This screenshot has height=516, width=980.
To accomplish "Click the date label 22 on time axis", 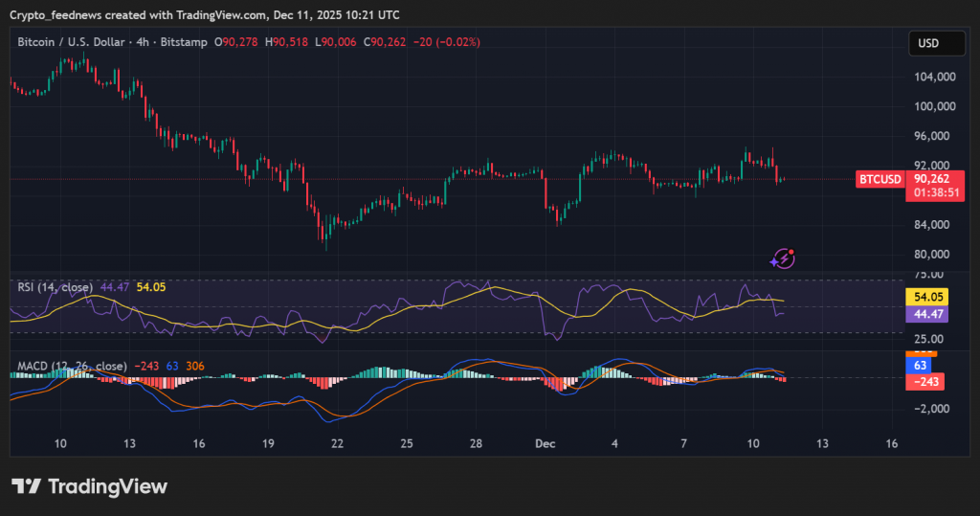I will [338, 443].
